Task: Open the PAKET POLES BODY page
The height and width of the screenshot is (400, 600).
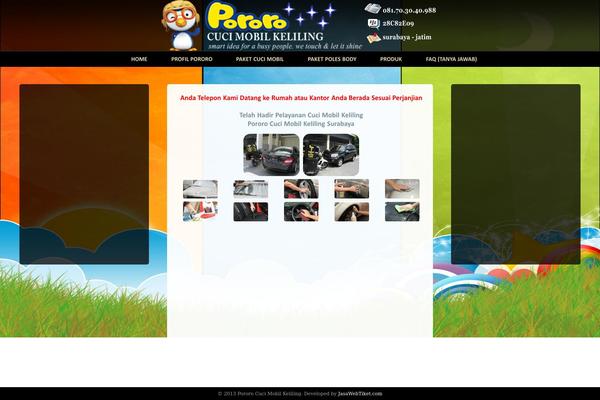Action: 332,59
